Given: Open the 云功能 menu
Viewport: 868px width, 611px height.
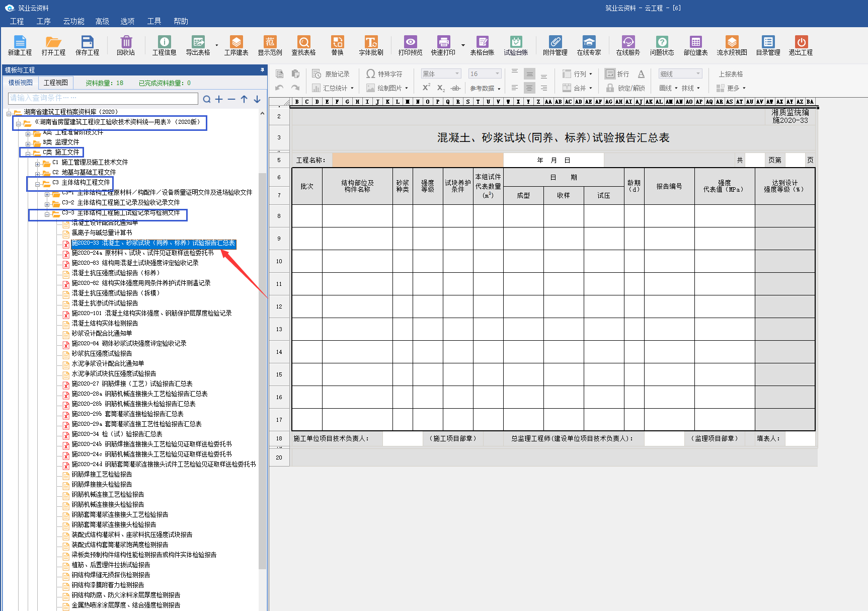Looking at the screenshot, I should point(73,21).
